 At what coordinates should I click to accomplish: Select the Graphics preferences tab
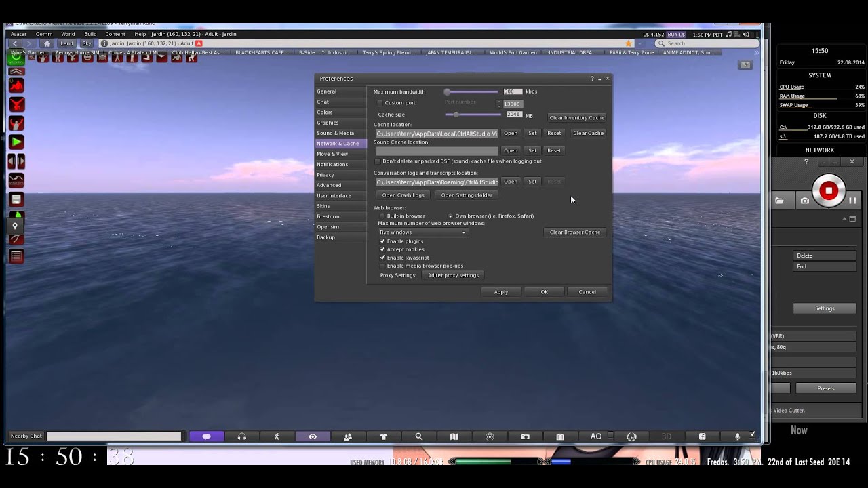click(x=341, y=123)
